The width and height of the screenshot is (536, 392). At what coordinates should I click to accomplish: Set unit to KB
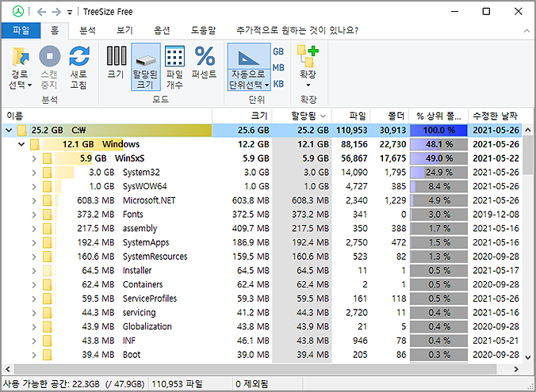[278, 84]
